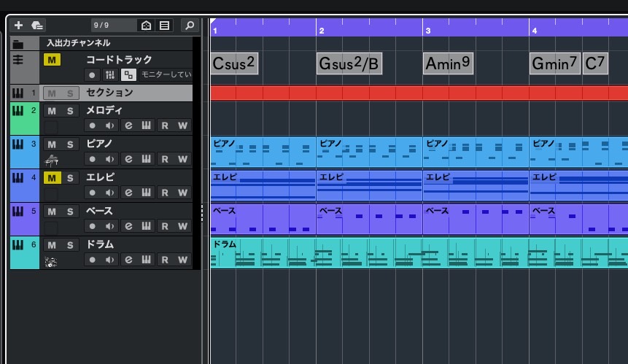Unmute the エレピ track
This screenshot has width=628, height=364.
[52, 178]
